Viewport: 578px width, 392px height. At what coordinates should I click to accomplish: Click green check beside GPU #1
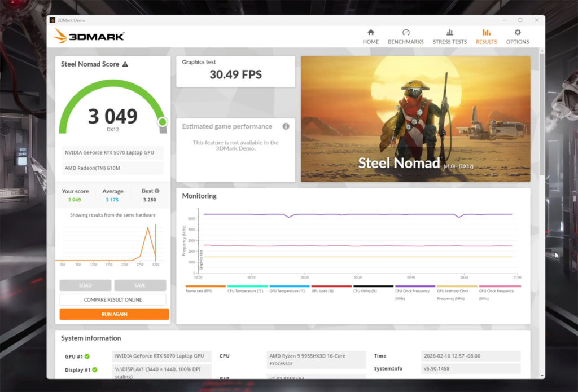point(87,356)
